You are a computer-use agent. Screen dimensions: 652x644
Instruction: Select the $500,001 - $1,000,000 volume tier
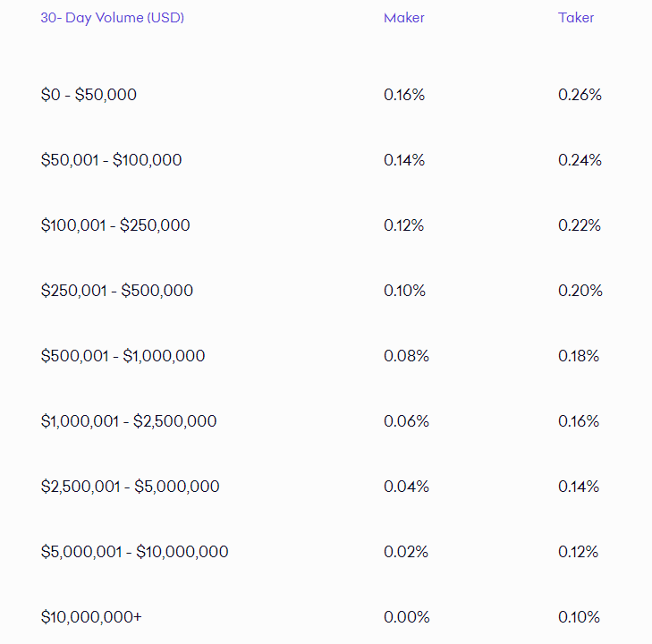pyautogui.click(x=123, y=356)
